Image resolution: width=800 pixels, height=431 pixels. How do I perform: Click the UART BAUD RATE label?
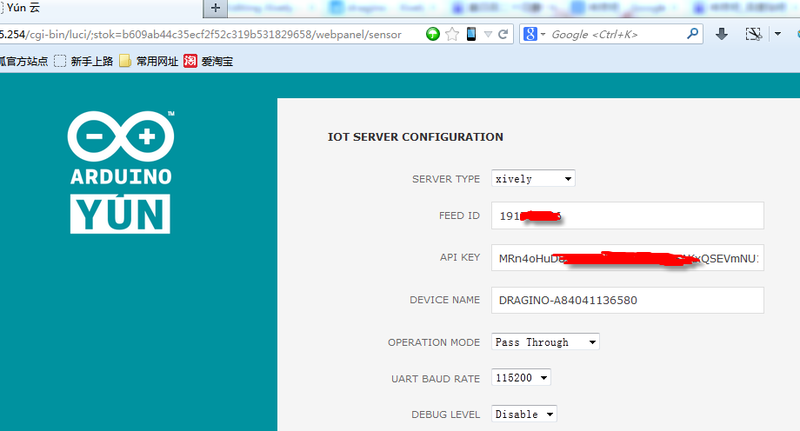[435, 378]
